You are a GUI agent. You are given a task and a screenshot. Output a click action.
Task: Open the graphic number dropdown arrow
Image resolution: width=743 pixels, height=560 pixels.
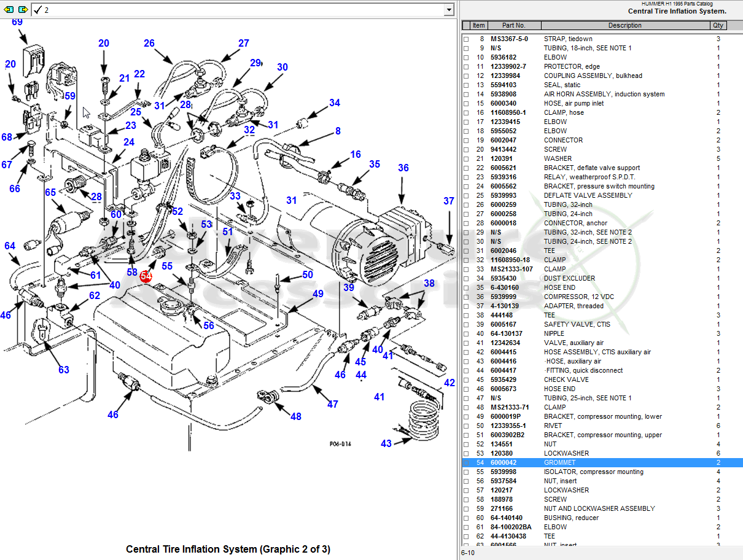[449, 10]
